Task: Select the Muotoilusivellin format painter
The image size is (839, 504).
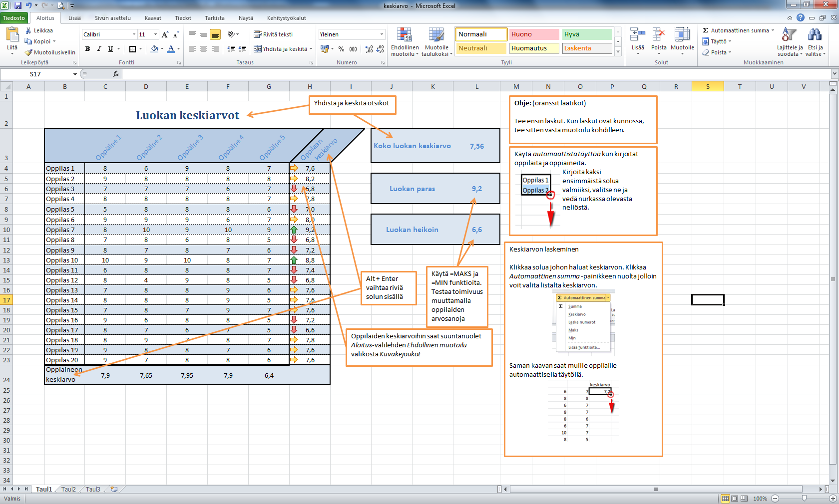Action: click(50, 52)
